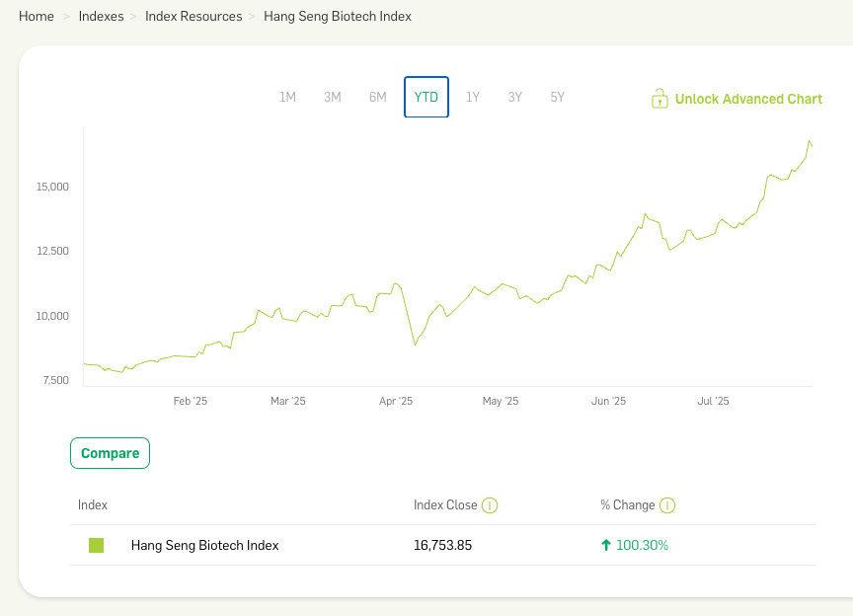View the 5Y chart range
Image resolution: width=853 pixels, height=616 pixels.
coord(558,97)
